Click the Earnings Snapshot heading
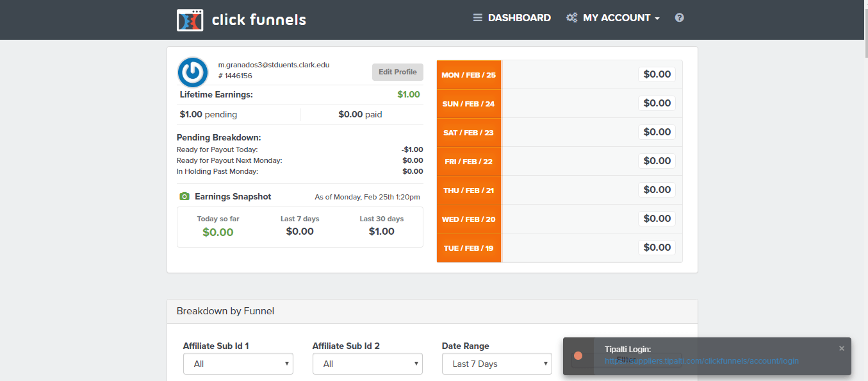The height and width of the screenshot is (381, 868). (233, 197)
